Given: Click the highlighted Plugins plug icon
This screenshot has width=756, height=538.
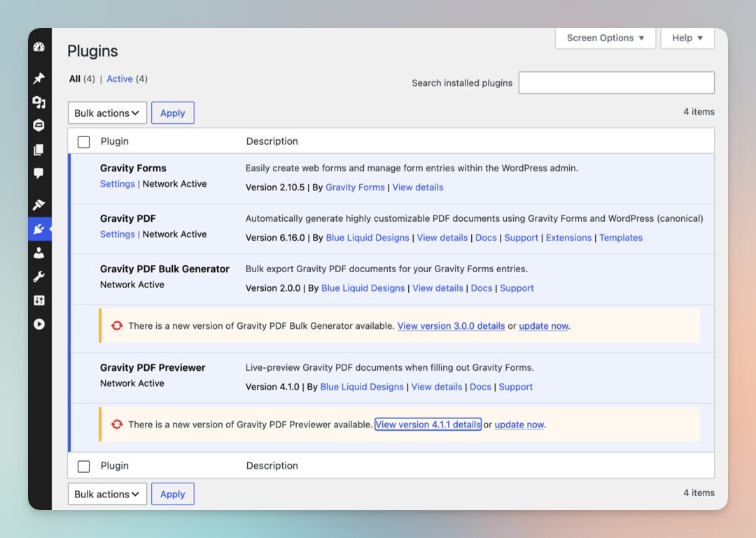Looking at the screenshot, I should [x=39, y=229].
